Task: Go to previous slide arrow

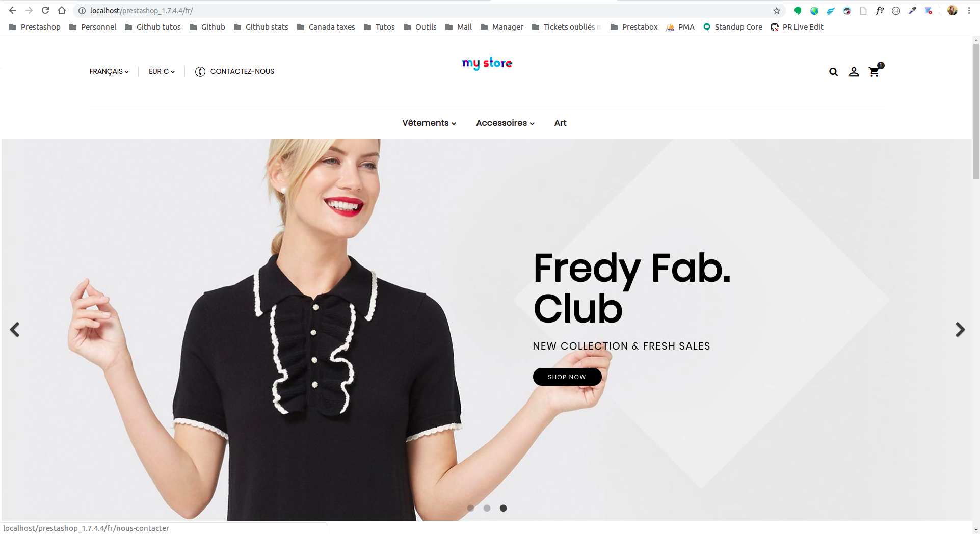Action: point(15,330)
